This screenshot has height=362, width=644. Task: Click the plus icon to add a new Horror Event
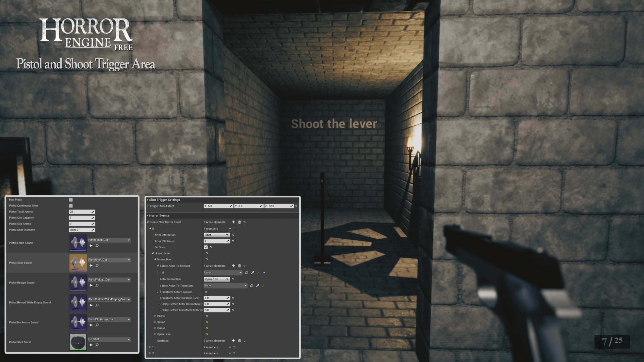point(233,222)
